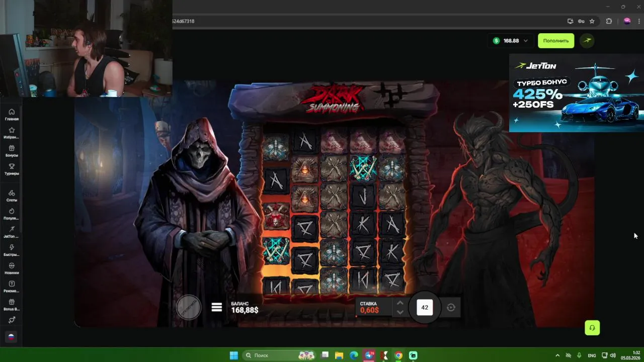Open the Популярные flame icon

click(x=12, y=214)
